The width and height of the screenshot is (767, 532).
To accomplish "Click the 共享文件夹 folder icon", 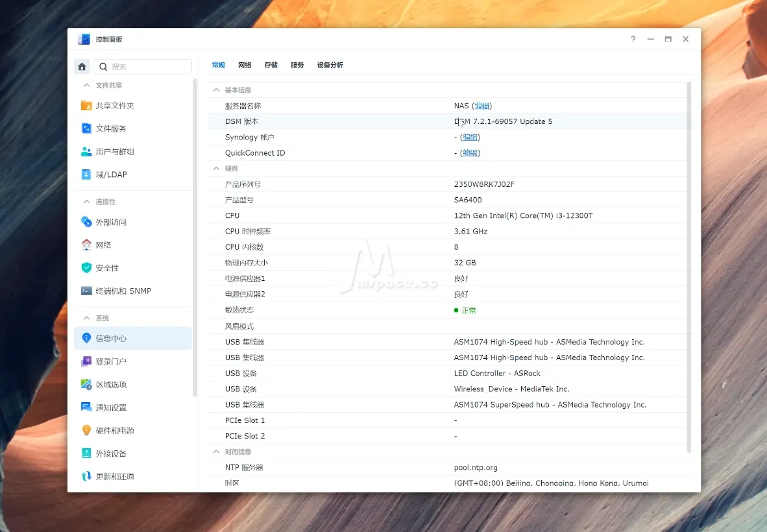I will tap(86, 106).
